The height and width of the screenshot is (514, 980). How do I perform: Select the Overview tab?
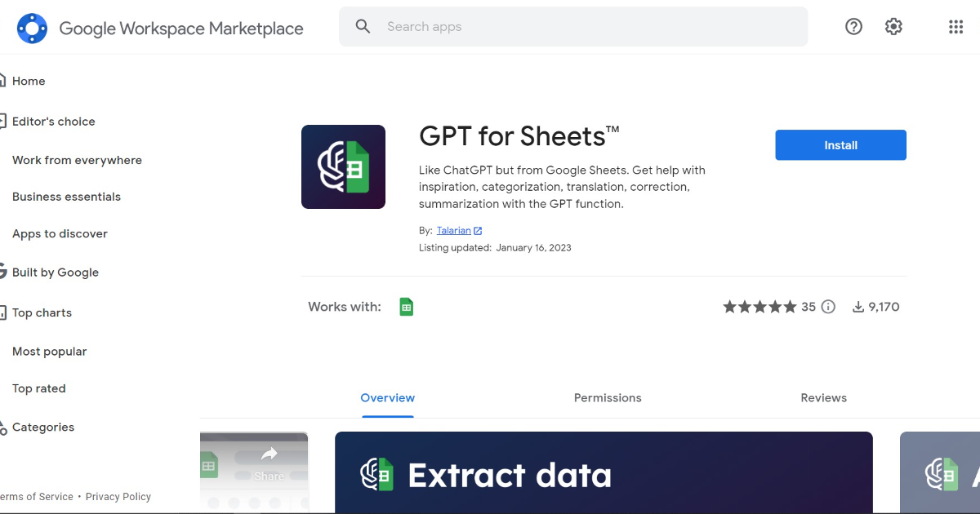[387, 397]
